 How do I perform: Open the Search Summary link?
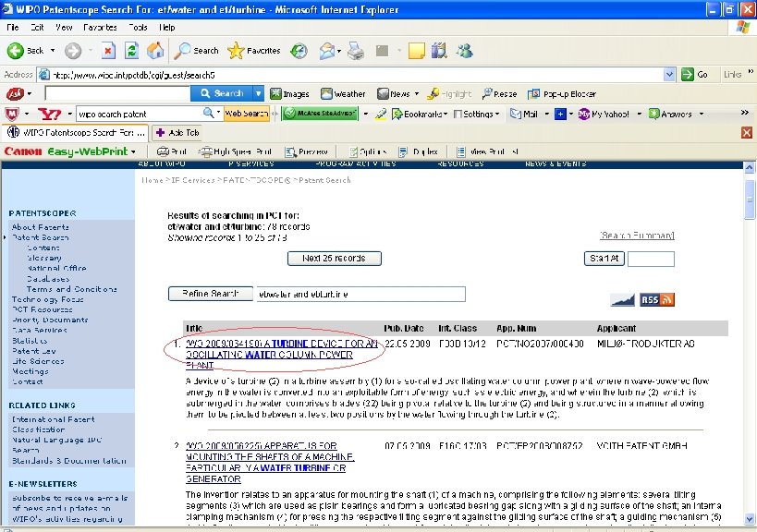pyautogui.click(x=637, y=236)
